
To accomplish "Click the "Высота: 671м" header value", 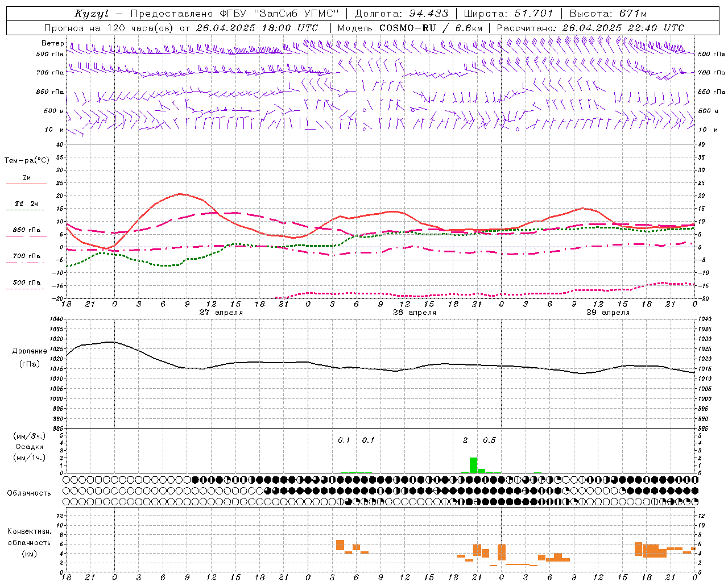I will [608, 14].
